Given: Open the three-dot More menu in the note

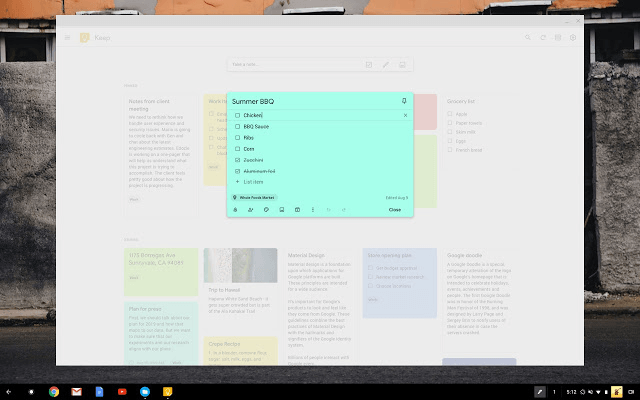Looking at the screenshot, I should click(x=313, y=210).
